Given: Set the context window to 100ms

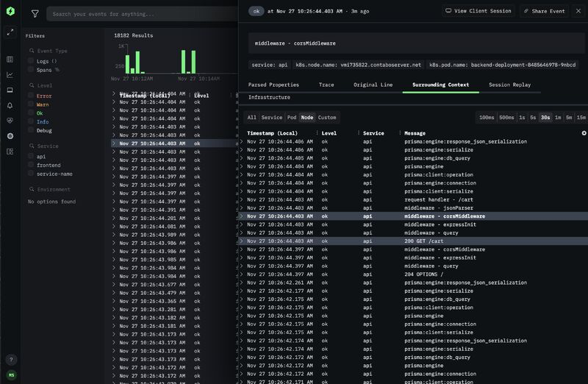Looking at the screenshot, I should pyautogui.click(x=487, y=118).
